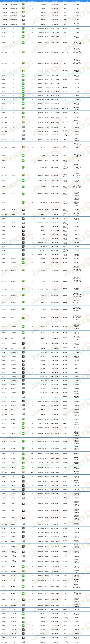The image size is (90, 644).
Task: Click diesel ON icon in KUBISTAR 08.2005 row
Action: click(x=23, y=24)
